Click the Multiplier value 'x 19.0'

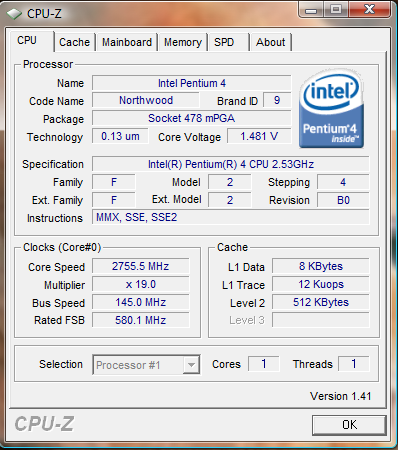point(141,284)
